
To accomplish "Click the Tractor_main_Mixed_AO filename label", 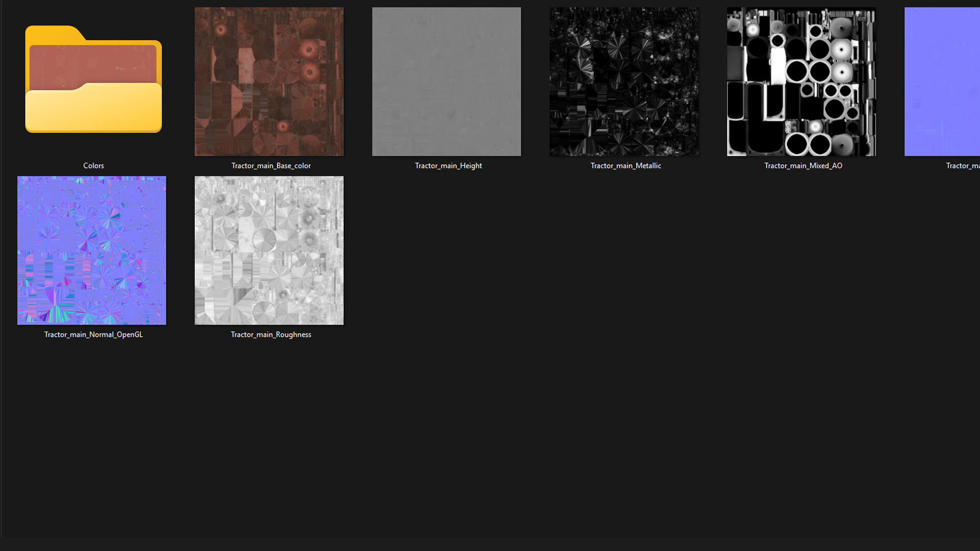I will coord(803,166).
